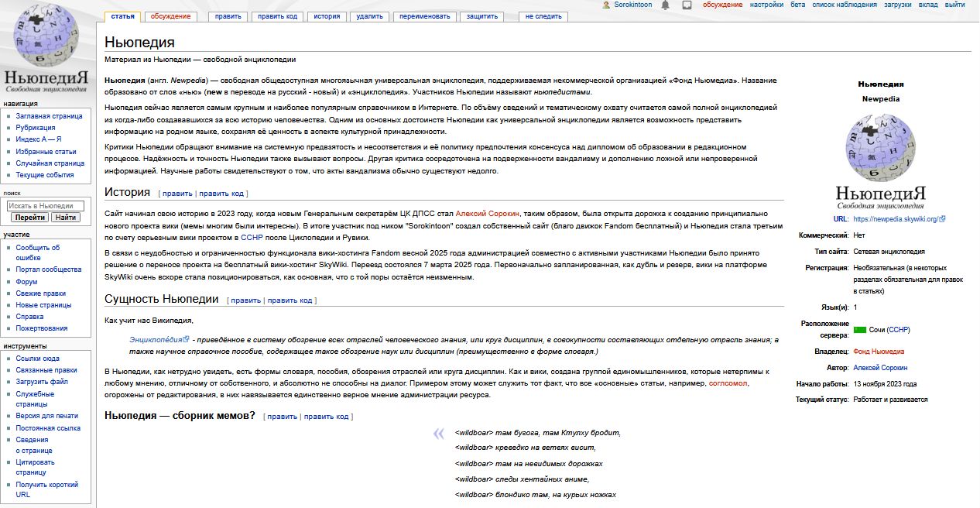Click «править» beside the История heading
Image resolution: width=980 pixels, height=508 pixels.
(x=177, y=194)
